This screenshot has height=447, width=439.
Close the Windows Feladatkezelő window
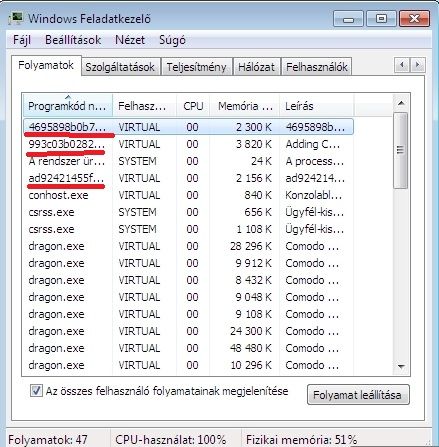click(x=414, y=19)
